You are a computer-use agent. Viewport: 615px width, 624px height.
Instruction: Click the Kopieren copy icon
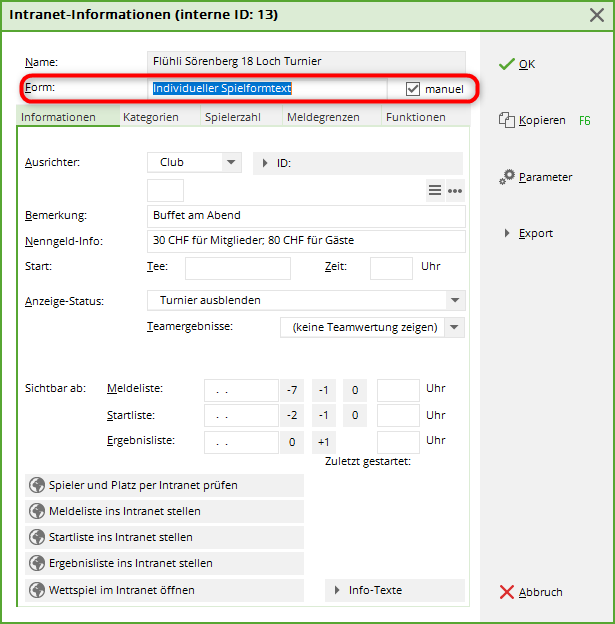pos(506,120)
